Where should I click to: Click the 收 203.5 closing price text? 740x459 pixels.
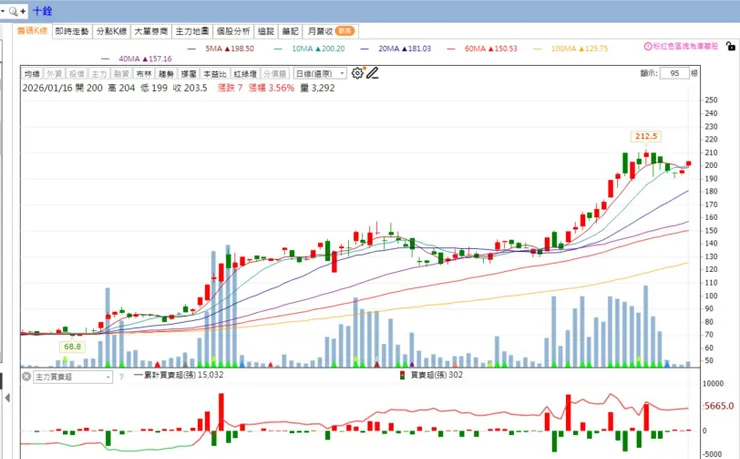tap(190, 88)
